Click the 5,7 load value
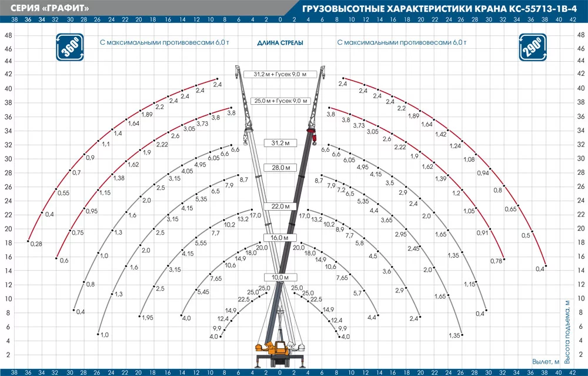 pos(358,293)
